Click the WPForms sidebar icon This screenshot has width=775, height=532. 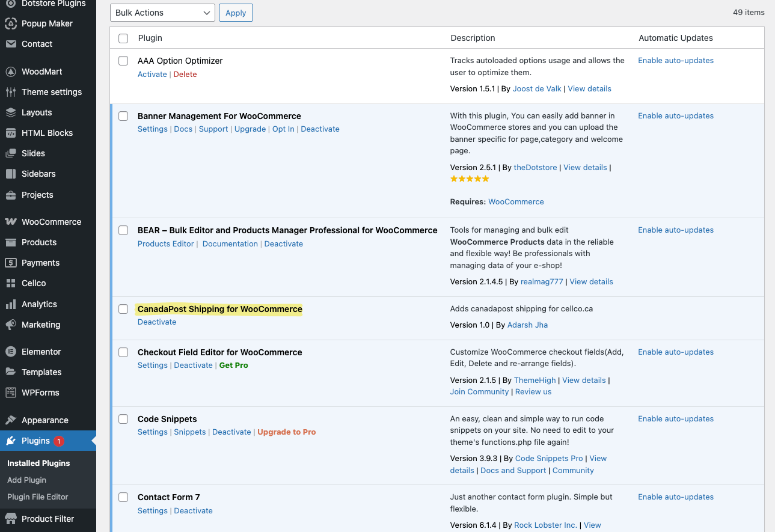coord(10,393)
